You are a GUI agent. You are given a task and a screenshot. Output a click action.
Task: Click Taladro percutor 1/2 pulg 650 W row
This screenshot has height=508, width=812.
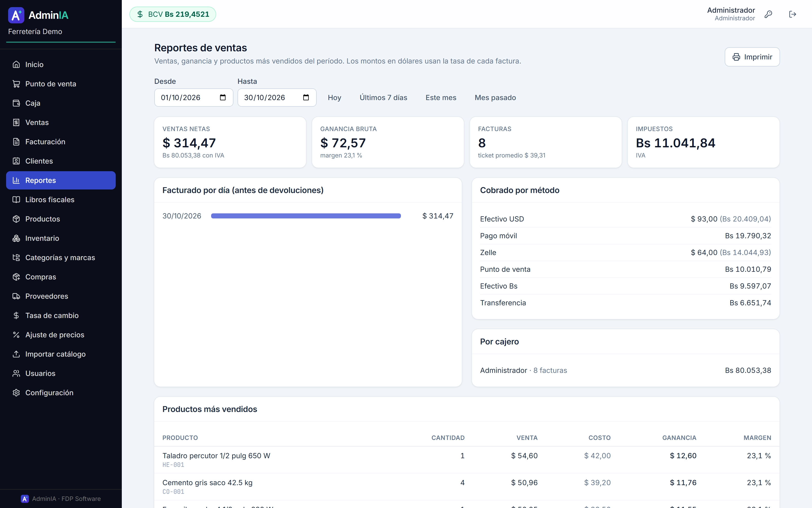tap(467, 460)
